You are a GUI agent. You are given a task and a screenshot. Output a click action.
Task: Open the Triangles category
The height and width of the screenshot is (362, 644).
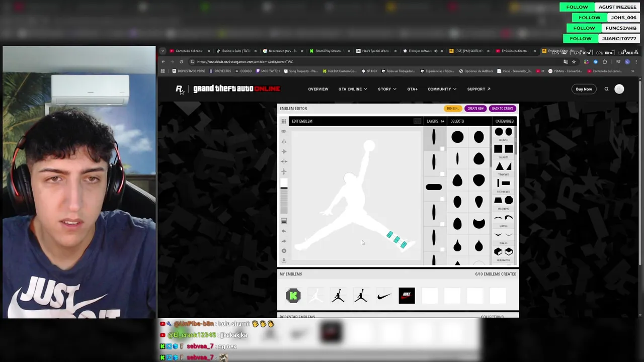(x=503, y=167)
